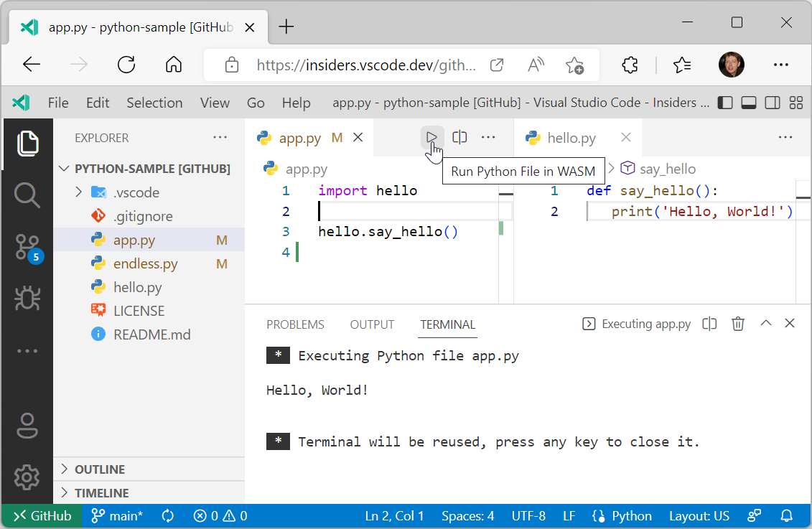Open Source Control showing 5 pending changes
Image resolution: width=812 pixels, height=529 pixels.
coord(27,246)
